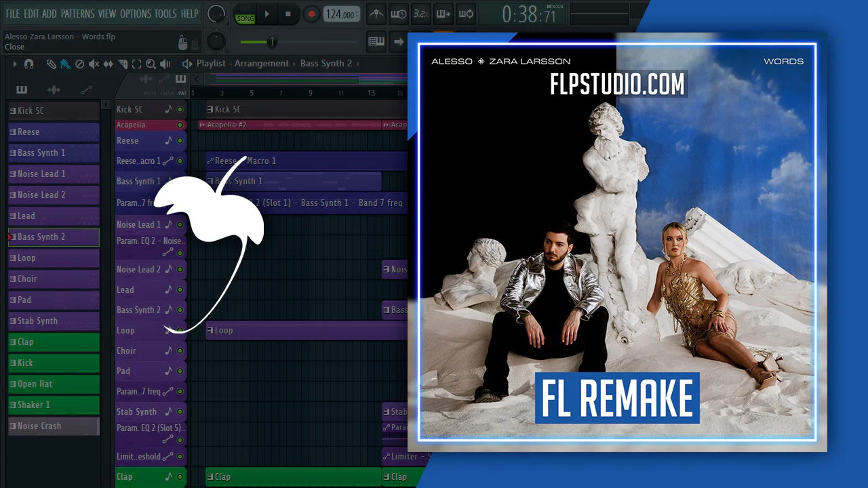Click the note icon on Pad track
The image size is (868, 488).
pos(168,371)
